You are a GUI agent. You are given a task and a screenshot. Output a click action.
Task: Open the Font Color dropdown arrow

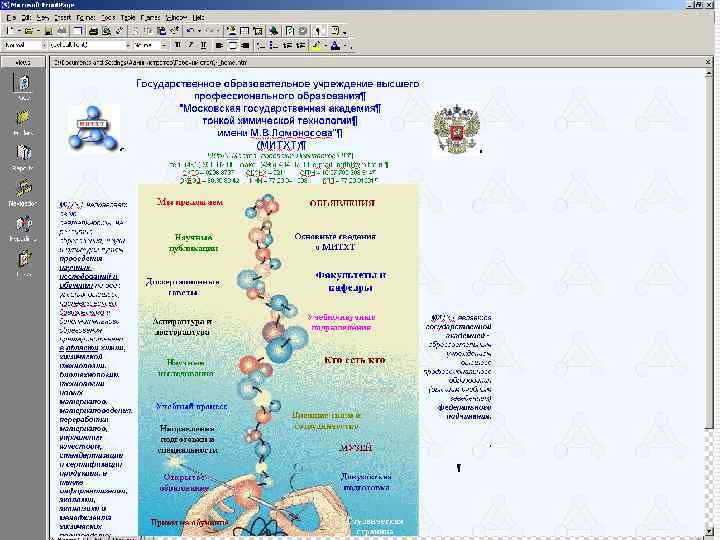point(345,45)
